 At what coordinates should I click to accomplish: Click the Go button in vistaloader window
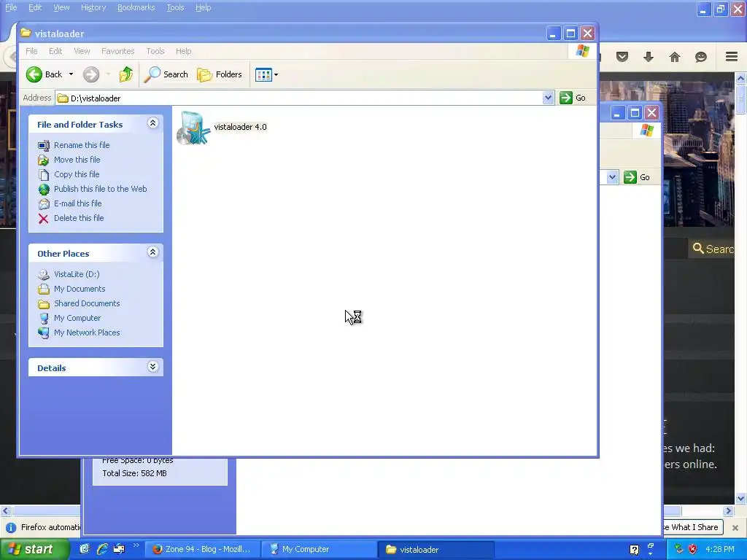click(x=573, y=98)
